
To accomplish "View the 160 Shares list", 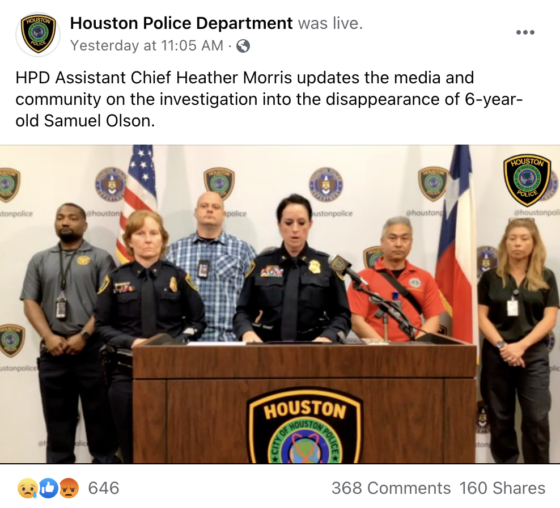I will click(x=502, y=488).
